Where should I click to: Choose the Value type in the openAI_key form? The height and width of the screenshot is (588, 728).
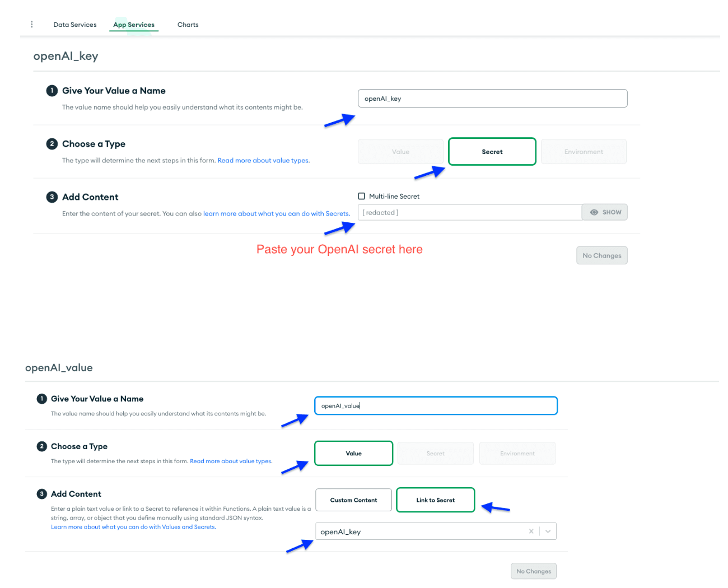(x=400, y=152)
